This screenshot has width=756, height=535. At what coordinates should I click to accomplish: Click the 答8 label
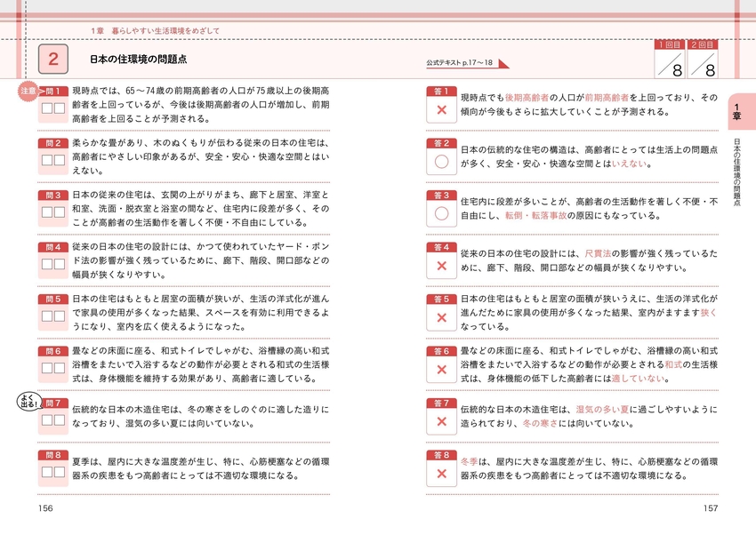click(x=441, y=455)
